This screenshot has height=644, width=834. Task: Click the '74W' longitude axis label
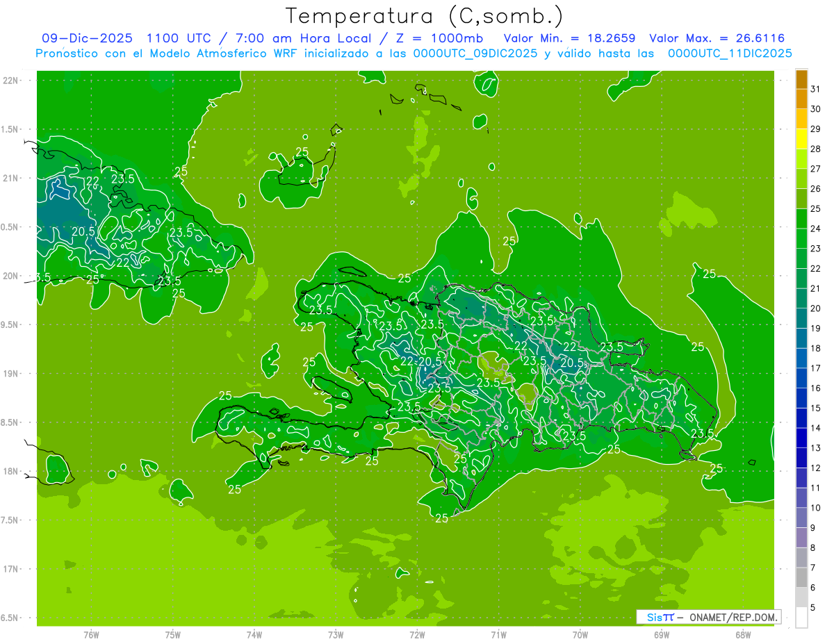click(254, 635)
